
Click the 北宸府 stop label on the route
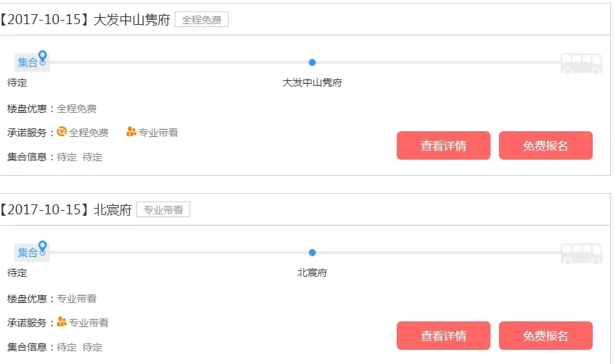312,272
